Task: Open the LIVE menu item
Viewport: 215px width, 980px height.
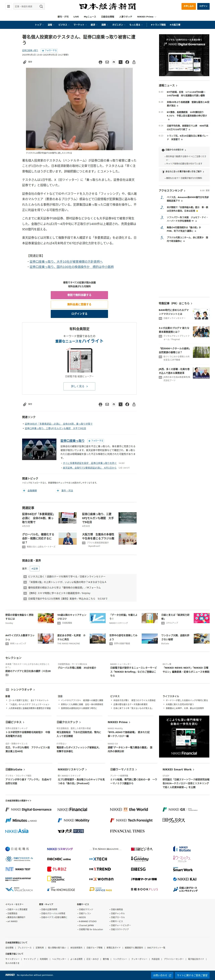Action: (x=76, y=17)
